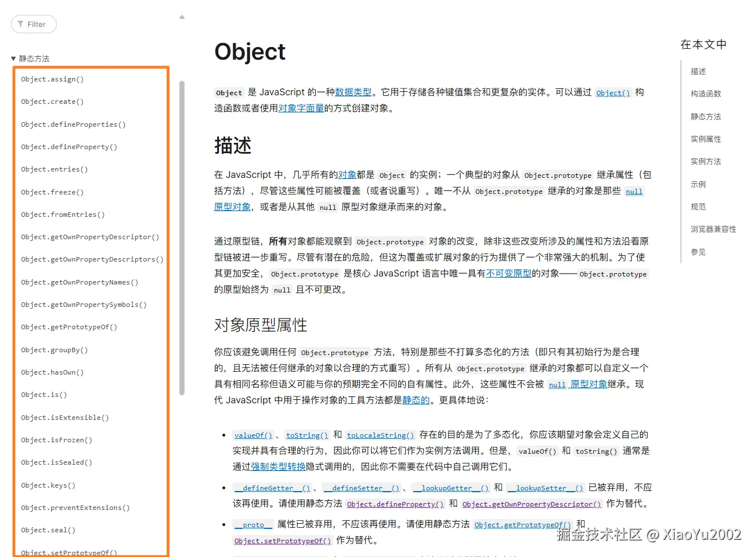Open Object.groupBy() documentation
Image resolution: width=756 pixels, height=557 pixels.
tap(54, 349)
